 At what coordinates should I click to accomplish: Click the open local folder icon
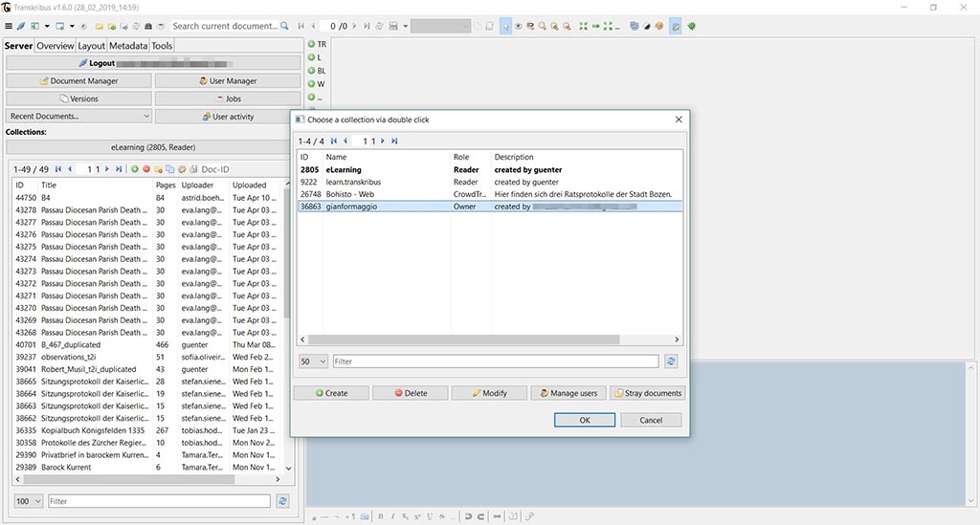100,26
